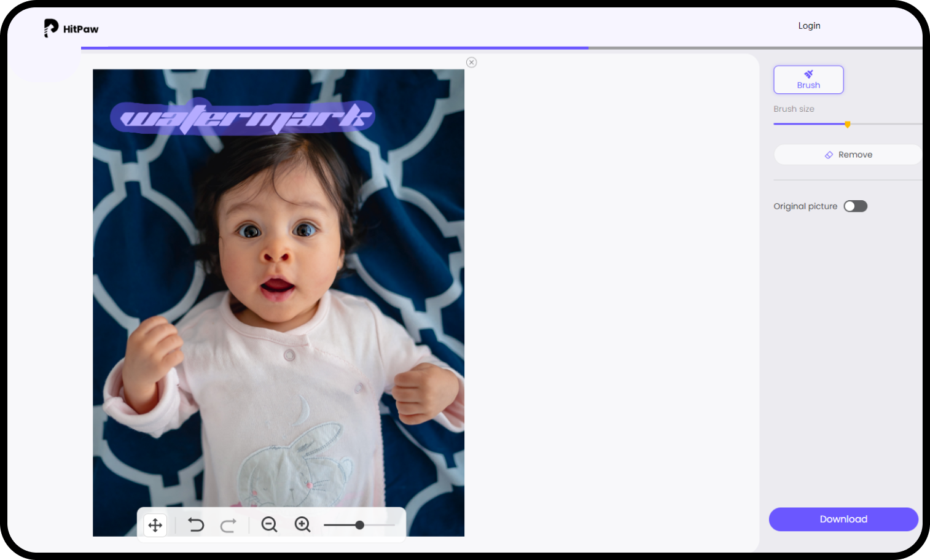Switch to Brush mode panel
930x560 pixels.
click(808, 80)
